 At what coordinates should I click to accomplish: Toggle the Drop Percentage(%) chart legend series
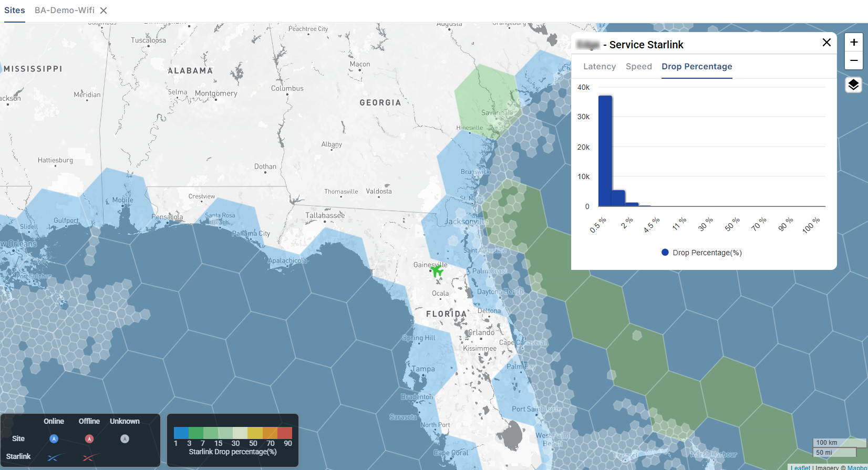pyautogui.click(x=701, y=253)
